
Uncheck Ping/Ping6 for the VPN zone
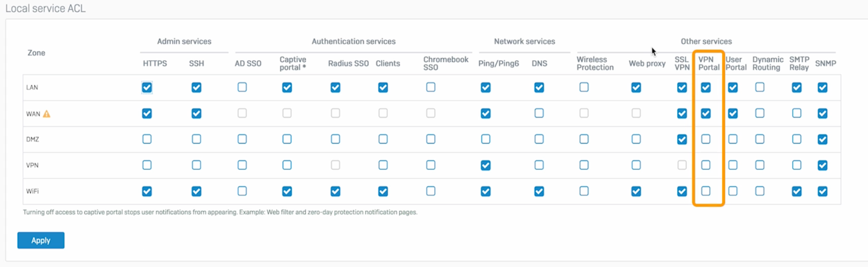486,165
